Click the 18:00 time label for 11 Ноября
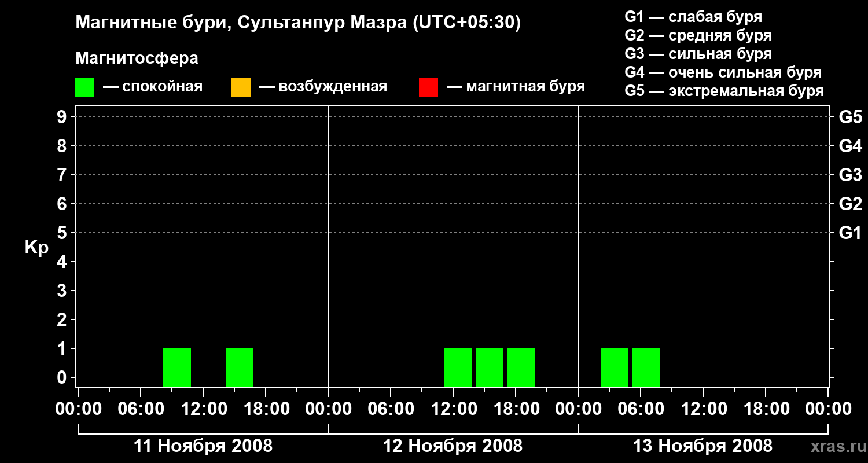The width and height of the screenshot is (868, 463). 266,409
